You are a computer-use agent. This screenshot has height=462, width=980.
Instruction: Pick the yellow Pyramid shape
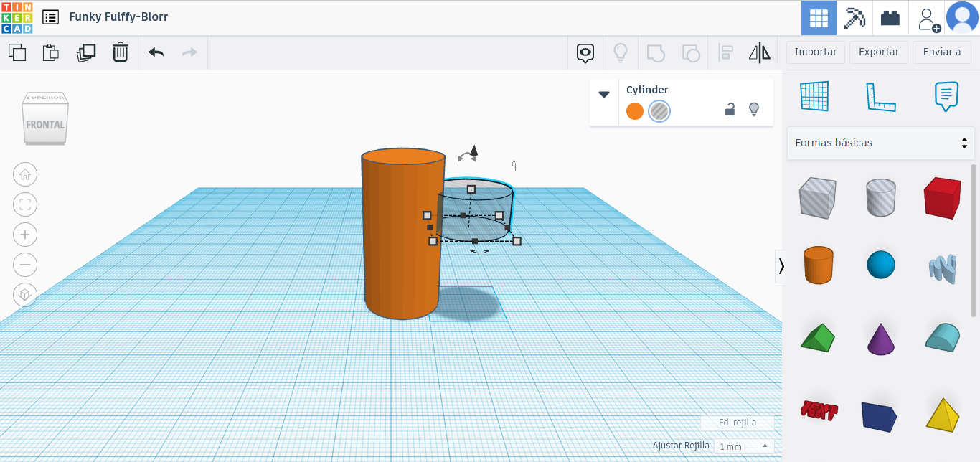pyautogui.click(x=942, y=414)
